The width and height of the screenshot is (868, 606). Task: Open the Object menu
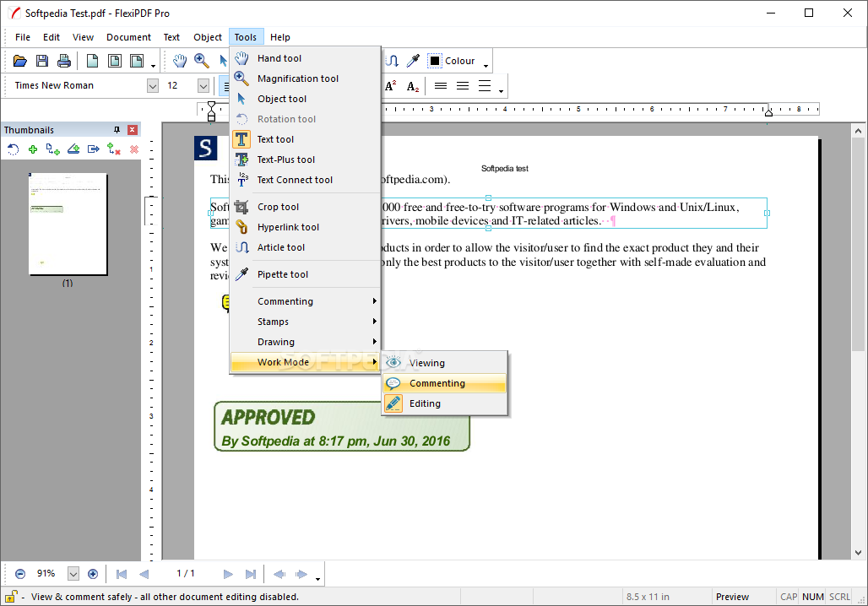tap(208, 37)
